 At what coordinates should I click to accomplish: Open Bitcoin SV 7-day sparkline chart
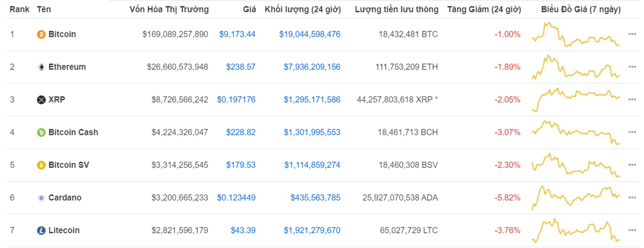click(x=576, y=165)
